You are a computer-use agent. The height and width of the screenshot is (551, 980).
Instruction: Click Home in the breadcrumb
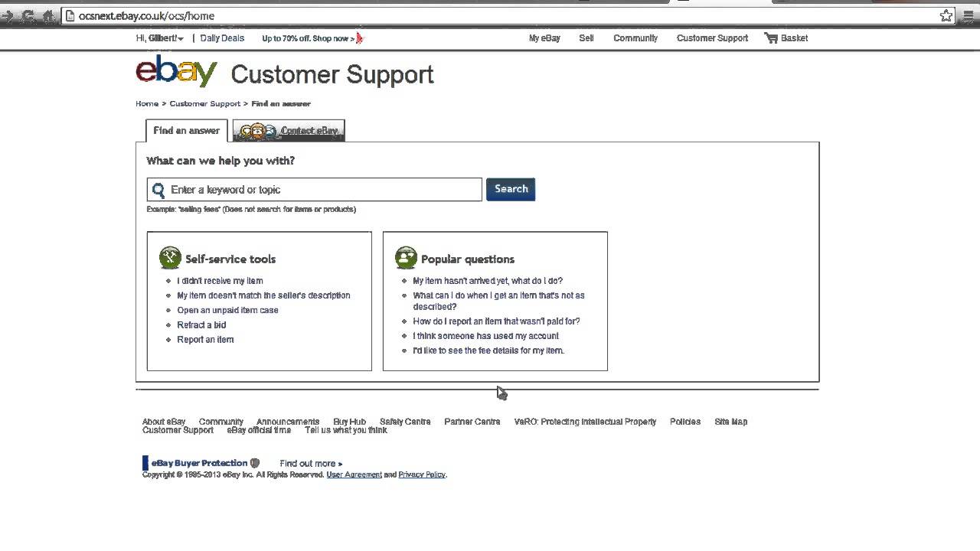tap(147, 103)
